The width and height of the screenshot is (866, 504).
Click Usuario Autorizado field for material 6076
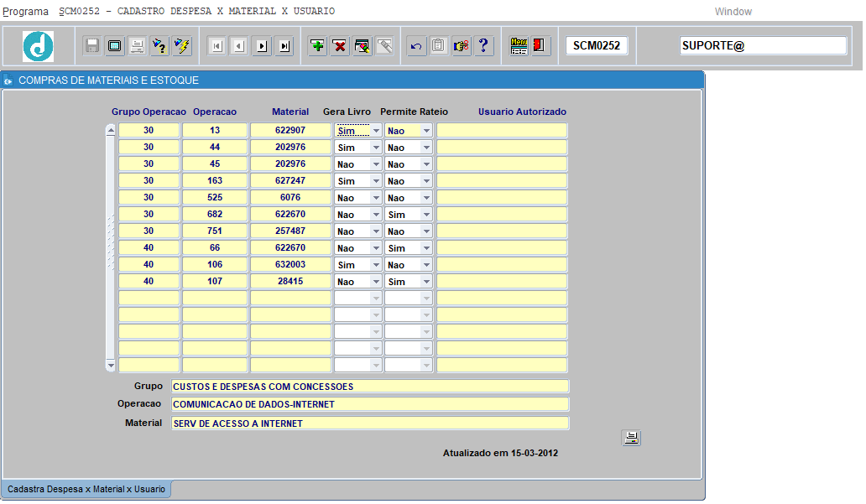(x=502, y=198)
